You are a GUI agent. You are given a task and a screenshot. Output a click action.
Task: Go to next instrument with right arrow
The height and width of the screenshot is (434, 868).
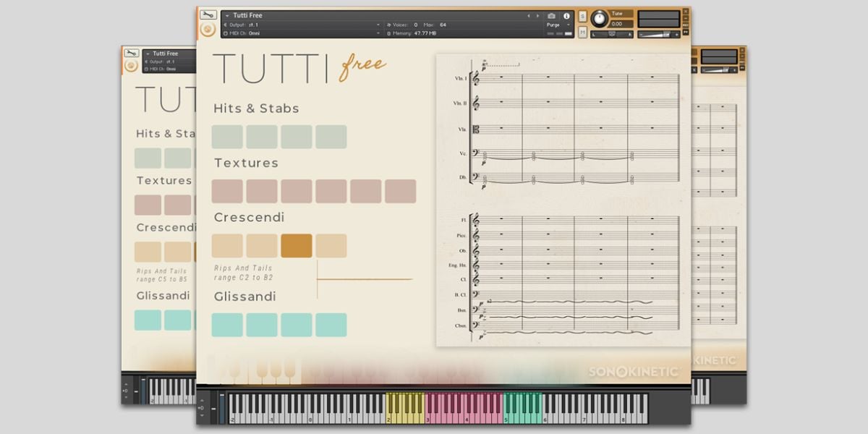[x=537, y=15]
